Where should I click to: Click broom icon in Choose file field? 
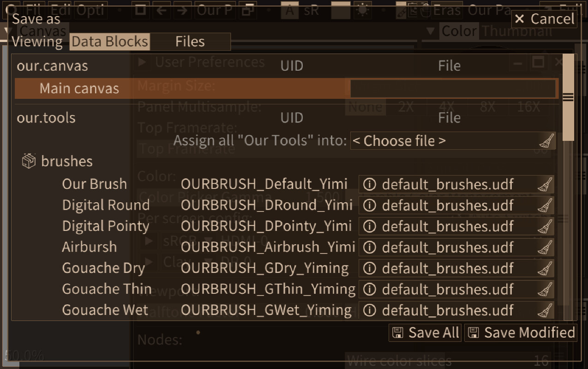point(546,140)
